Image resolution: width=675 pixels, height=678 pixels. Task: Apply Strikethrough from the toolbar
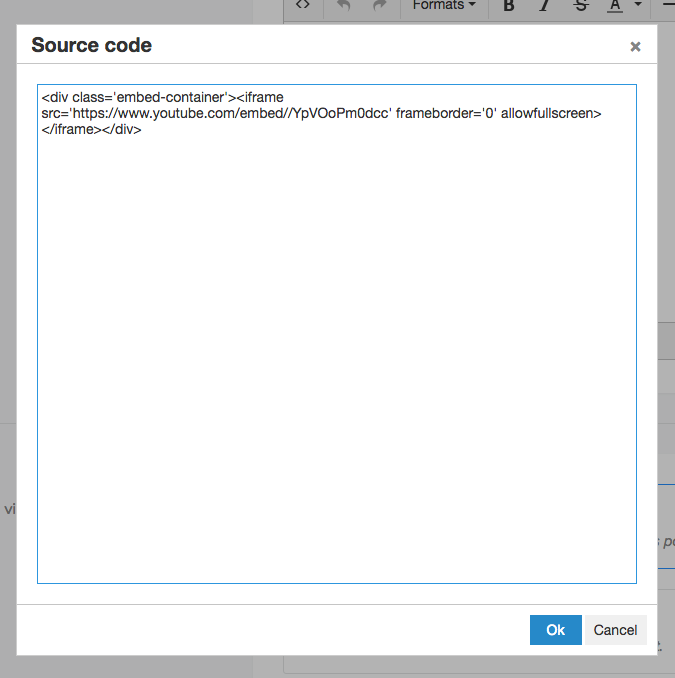(x=581, y=6)
